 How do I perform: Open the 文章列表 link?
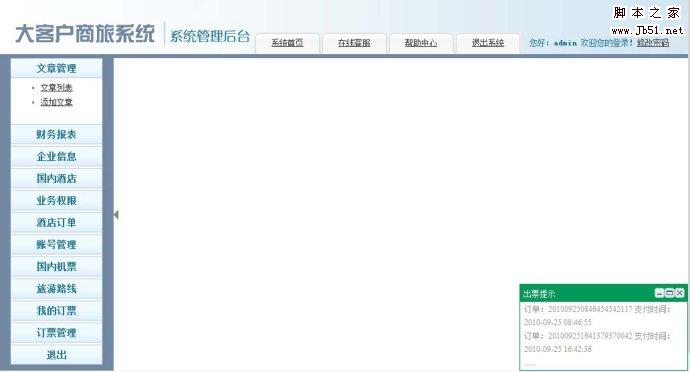[56, 88]
